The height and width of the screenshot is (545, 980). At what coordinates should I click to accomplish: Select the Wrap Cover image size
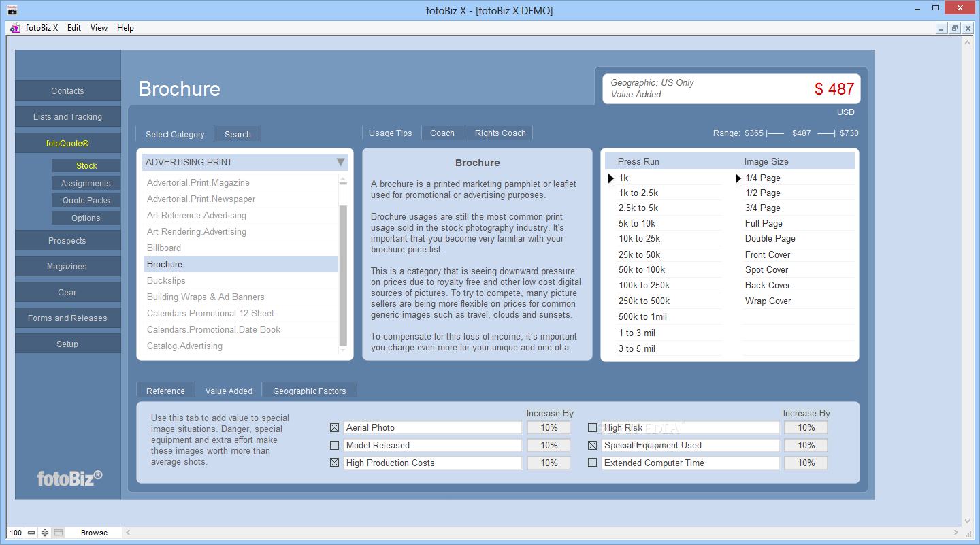(x=798, y=301)
